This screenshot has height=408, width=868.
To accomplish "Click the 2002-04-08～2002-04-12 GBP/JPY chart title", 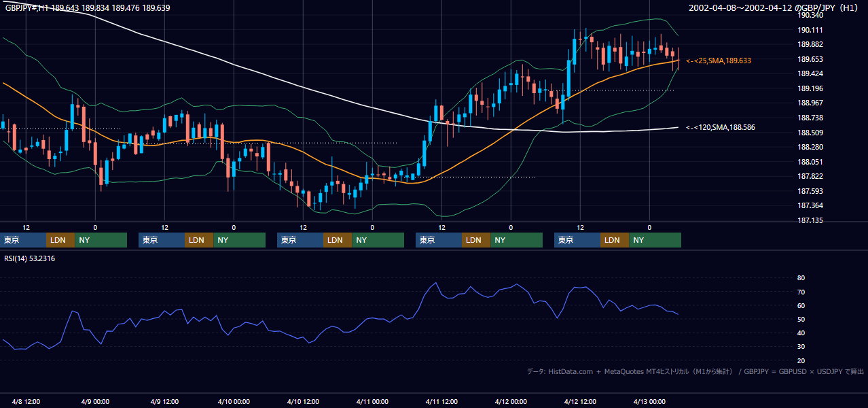I will (775, 7).
